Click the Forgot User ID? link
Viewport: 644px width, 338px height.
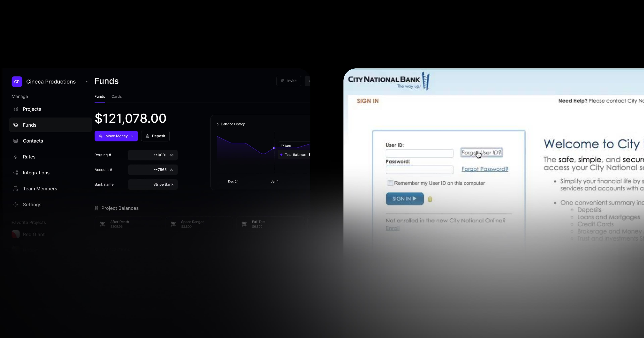(x=481, y=153)
